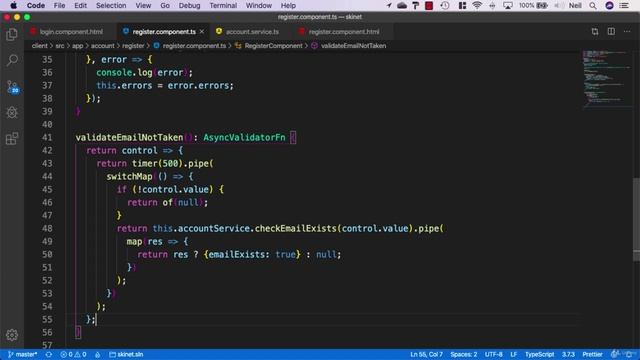The height and width of the screenshot is (360, 640).
Task: Click the Open Changes icon in editor toolbar
Action: coord(595,31)
